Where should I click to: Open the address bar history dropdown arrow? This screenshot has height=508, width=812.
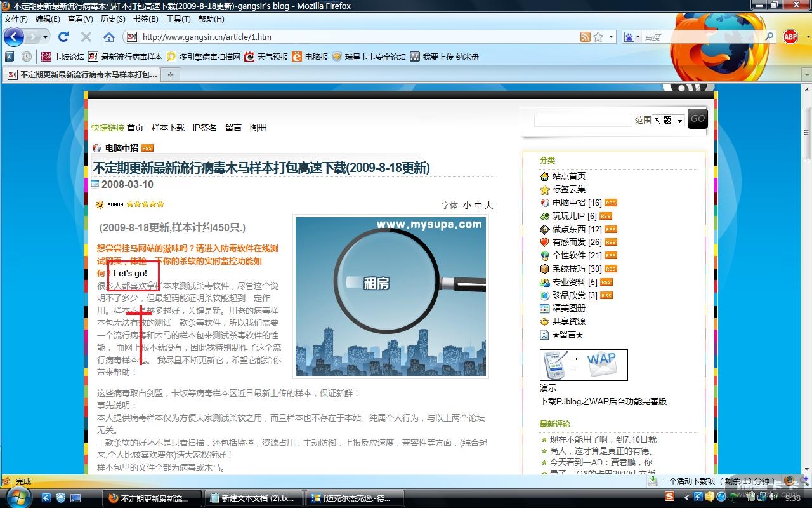[x=612, y=37]
